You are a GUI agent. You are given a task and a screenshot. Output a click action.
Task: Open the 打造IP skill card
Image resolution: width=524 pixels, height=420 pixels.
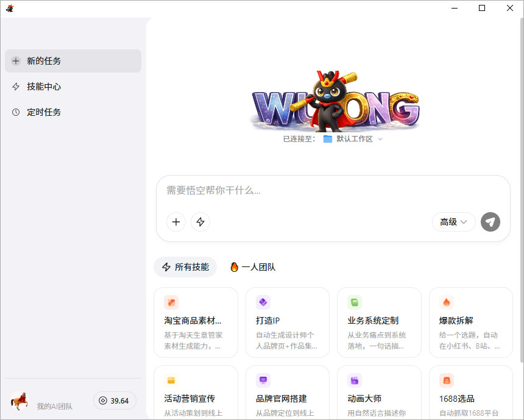(288, 322)
